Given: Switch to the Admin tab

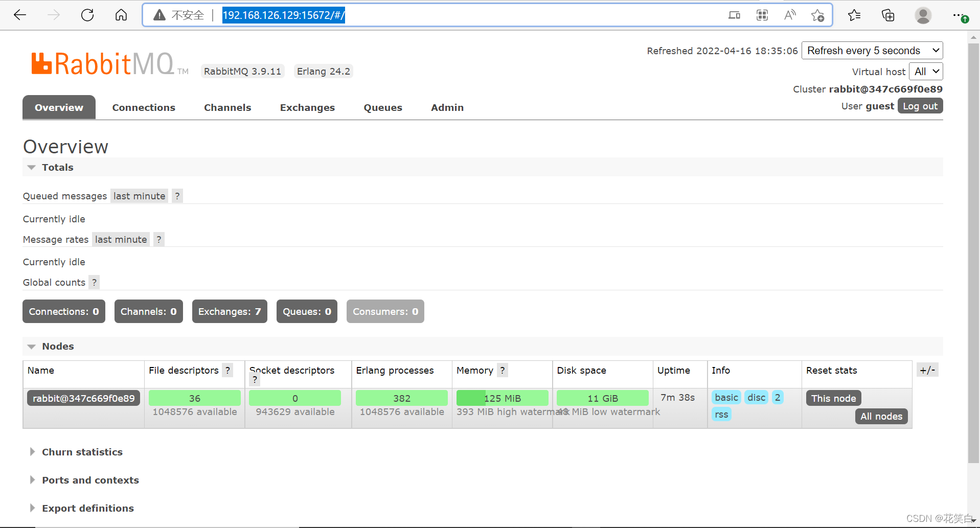Looking at the screenshot, I should [447, 107].
